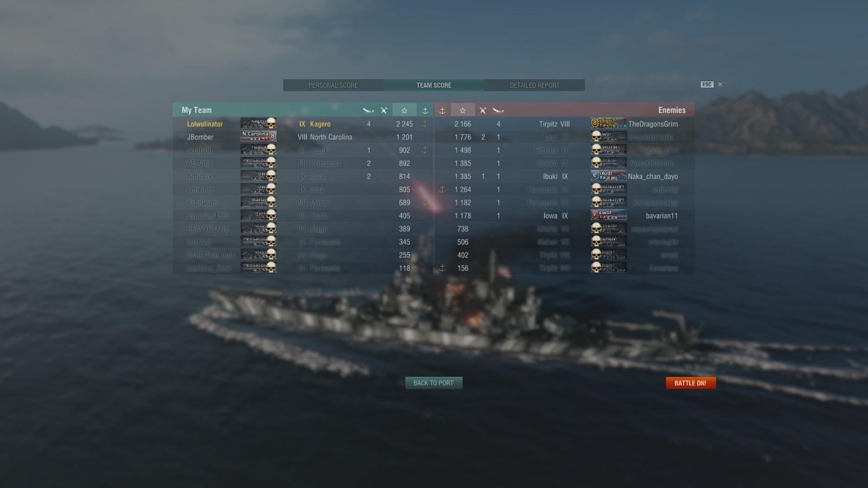Screen dimensions: 868x488
Task: Select JBomber's North Carolina ship thumbnail
Action: [258, 137]
